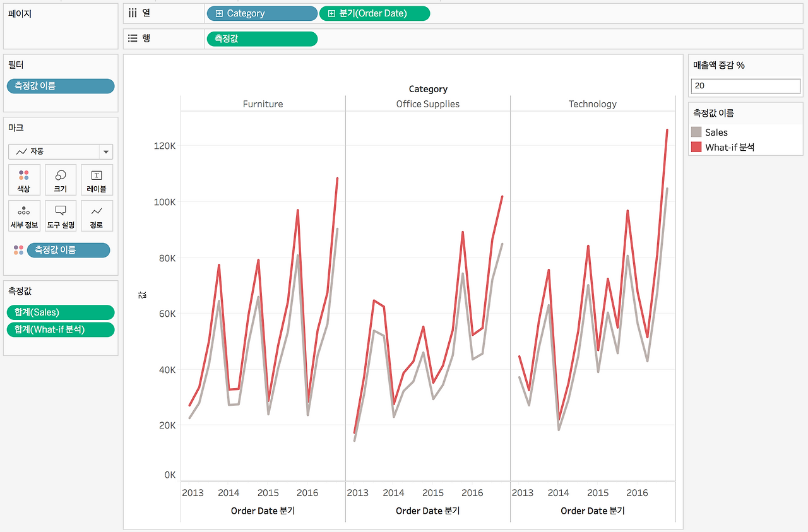Click the 측정값 이름 color pill in marks

[x=68, y=250]
